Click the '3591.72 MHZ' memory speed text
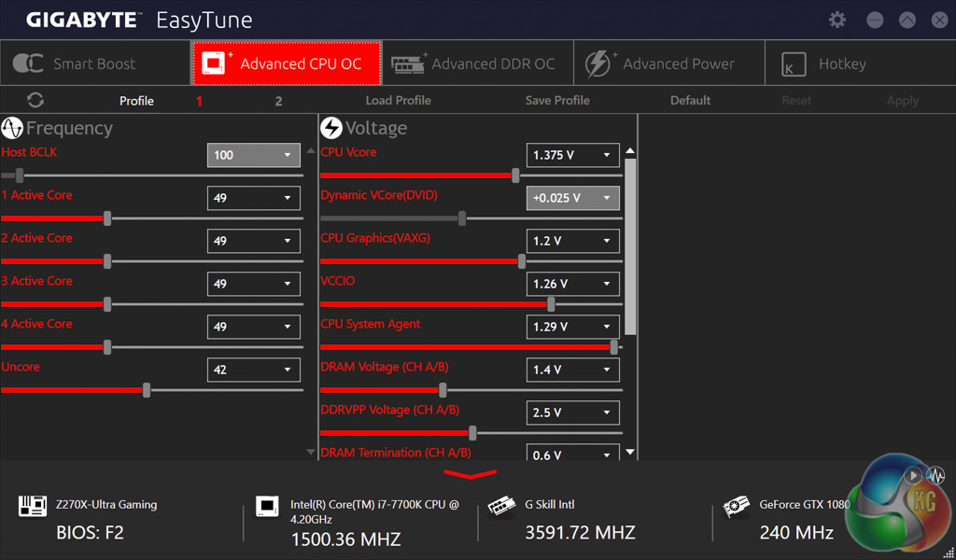Screen dimensions: 956x560 point(581,533)
